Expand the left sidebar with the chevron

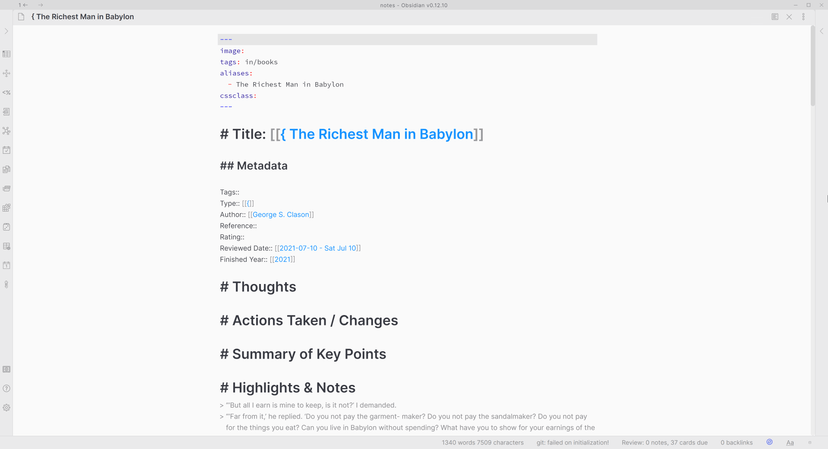(6, 32)
